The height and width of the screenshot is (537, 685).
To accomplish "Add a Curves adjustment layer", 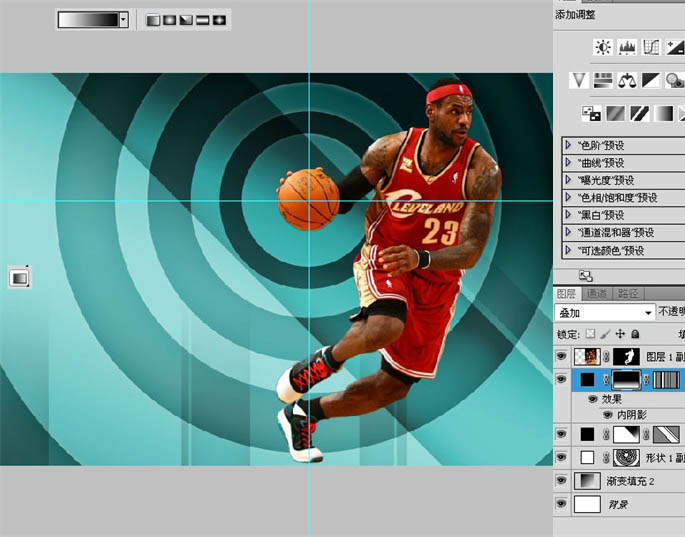I will (650, 47).
